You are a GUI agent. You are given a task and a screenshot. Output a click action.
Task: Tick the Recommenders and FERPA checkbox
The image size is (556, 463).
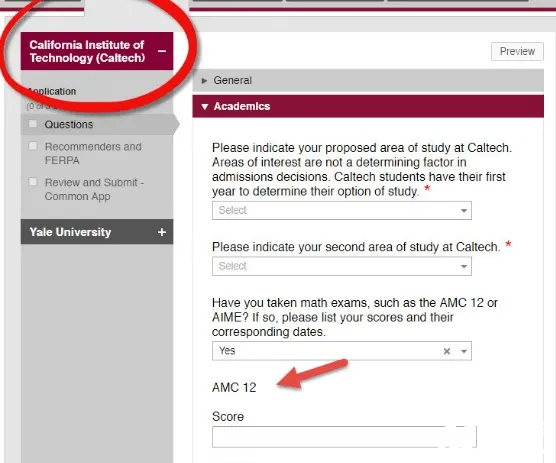coord(33,146)
